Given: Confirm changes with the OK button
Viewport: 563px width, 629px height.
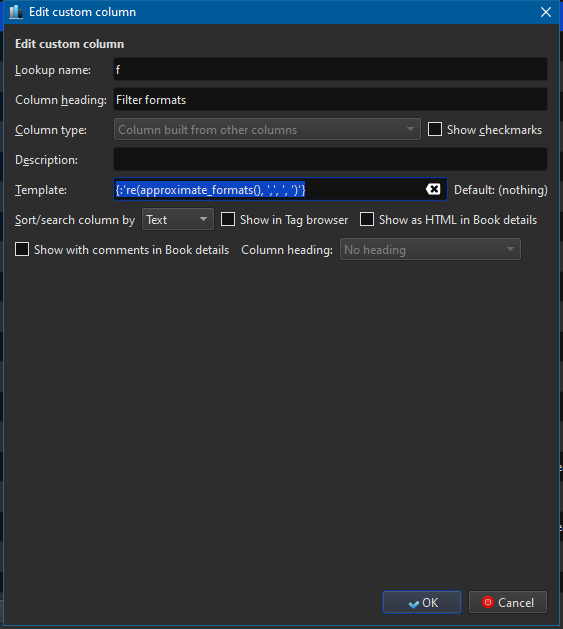Looking at the screenshot, I should (422, 602).
